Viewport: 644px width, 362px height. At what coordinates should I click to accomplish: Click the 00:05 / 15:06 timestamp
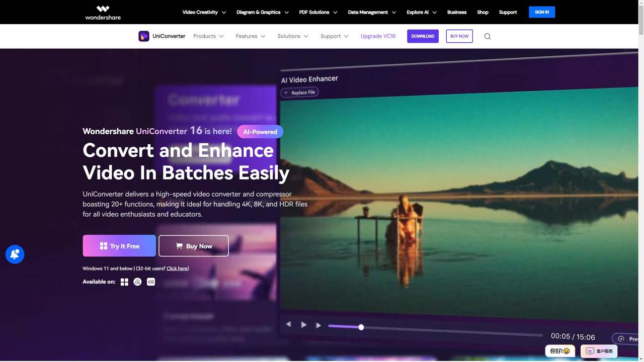point(573,337)
